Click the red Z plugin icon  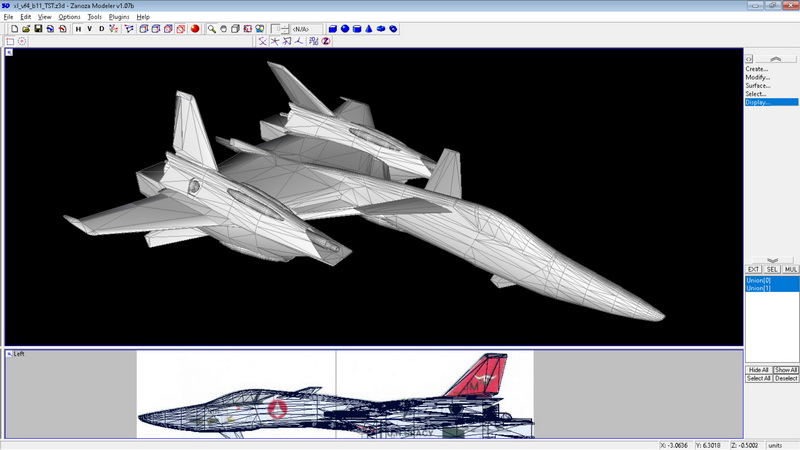pyautogui.click(x=326, y=41)
